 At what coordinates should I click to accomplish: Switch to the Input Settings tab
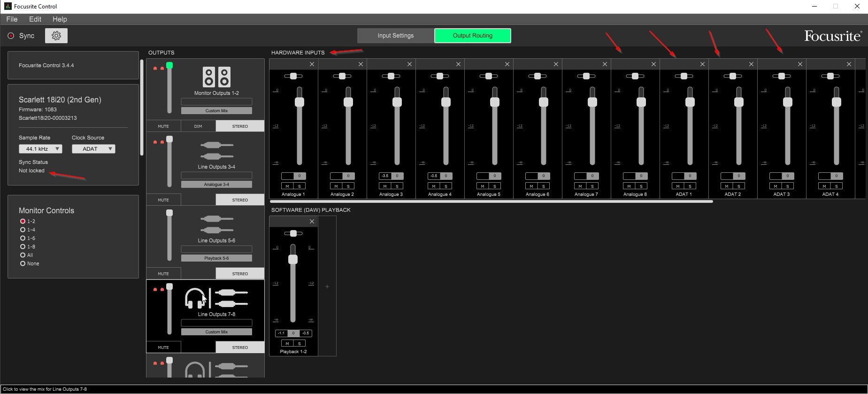[x=395, y=36]
